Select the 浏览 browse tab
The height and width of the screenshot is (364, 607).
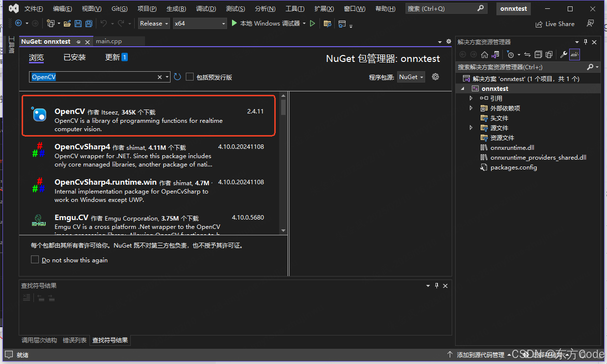[36, 57]
